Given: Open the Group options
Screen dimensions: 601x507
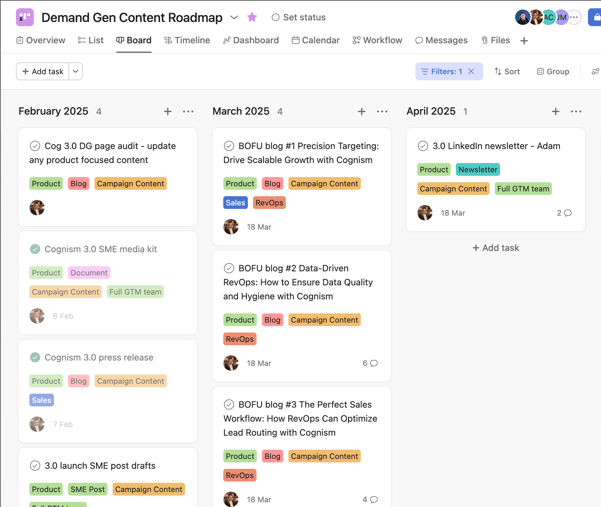Looking at the screenshot, I should 553,71.
